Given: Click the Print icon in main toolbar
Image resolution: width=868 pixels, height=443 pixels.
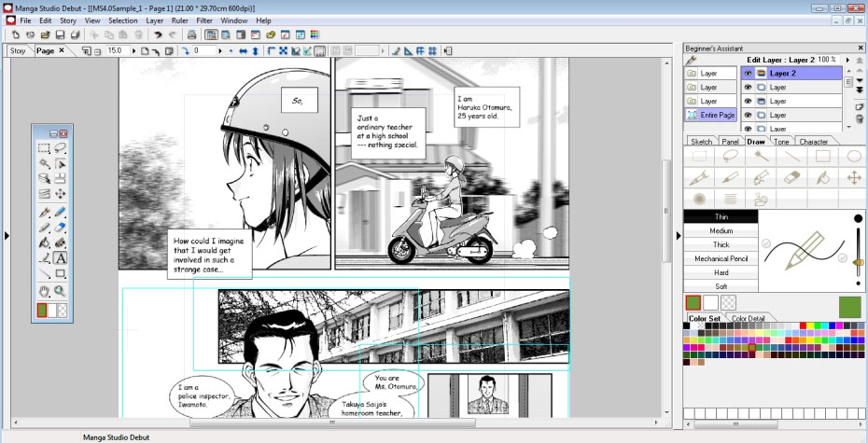Looking at the screenshot, I should (191, 35).
